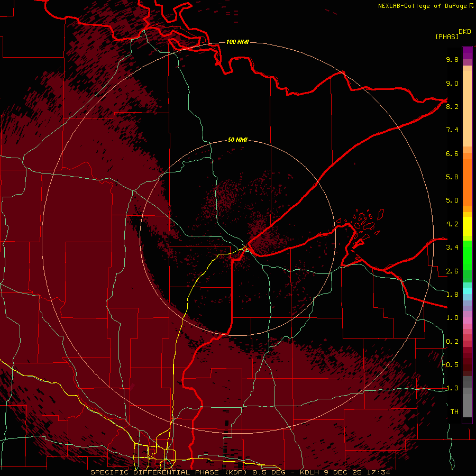Click the "TH" threshold label on scale
Image resolution: width=476 pixels, height=476 pixels.
[x=454, y=412]
